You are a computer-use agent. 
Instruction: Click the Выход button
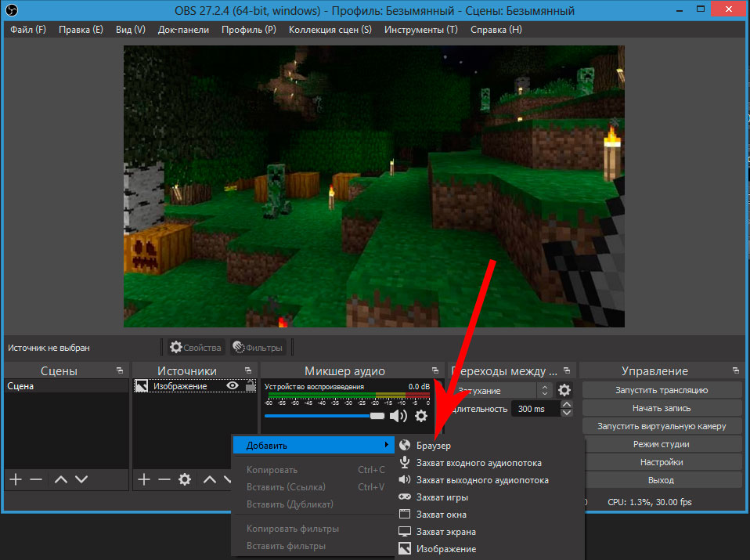click(x=662, y=480)
